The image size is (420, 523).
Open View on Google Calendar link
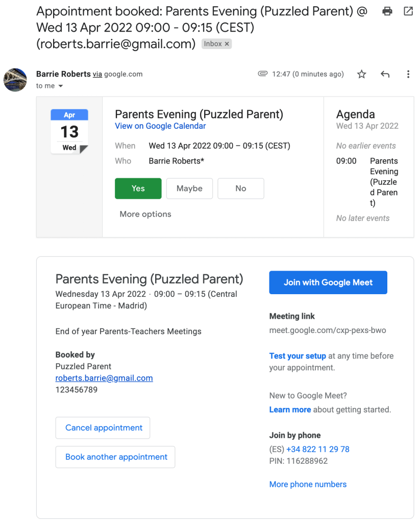click(160, 126)
